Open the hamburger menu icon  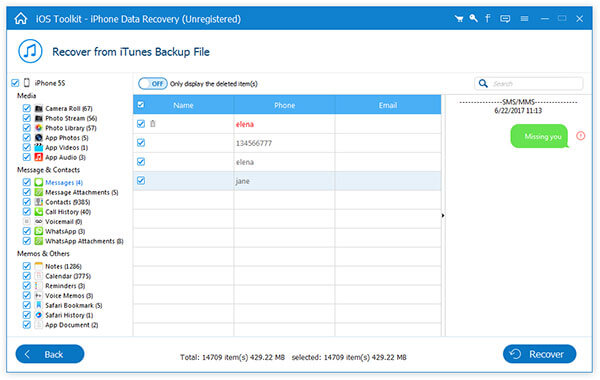[525, 18]
